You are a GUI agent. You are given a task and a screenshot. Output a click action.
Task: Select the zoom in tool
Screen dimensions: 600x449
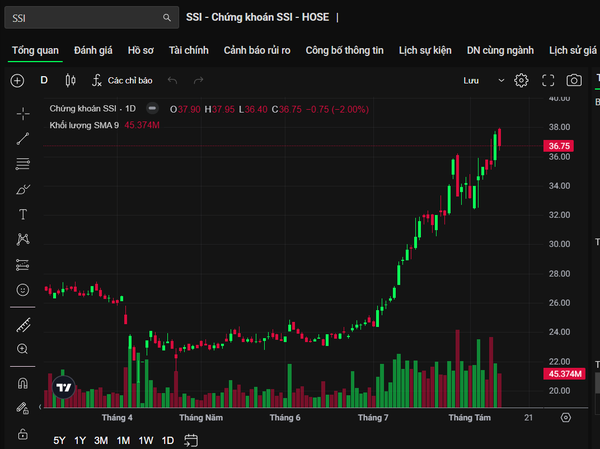coord(22,349)
